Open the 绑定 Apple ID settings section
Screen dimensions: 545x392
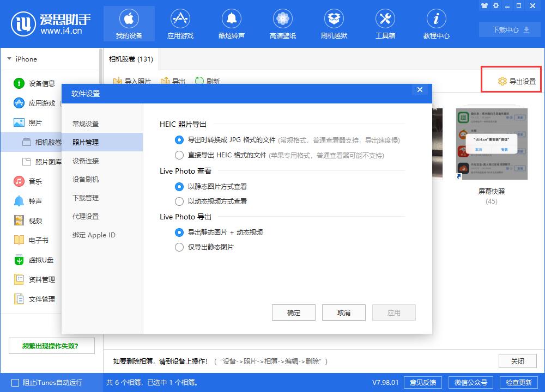click(93, 235)
